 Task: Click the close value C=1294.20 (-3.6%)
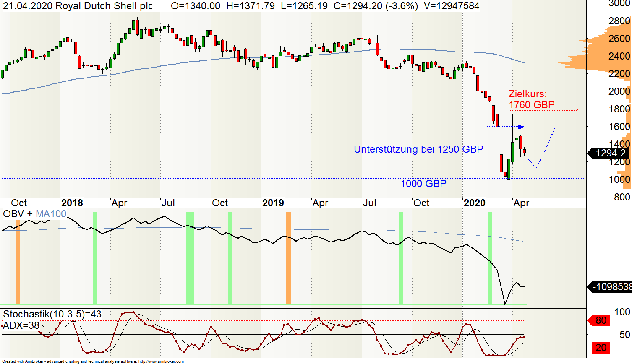376,6
